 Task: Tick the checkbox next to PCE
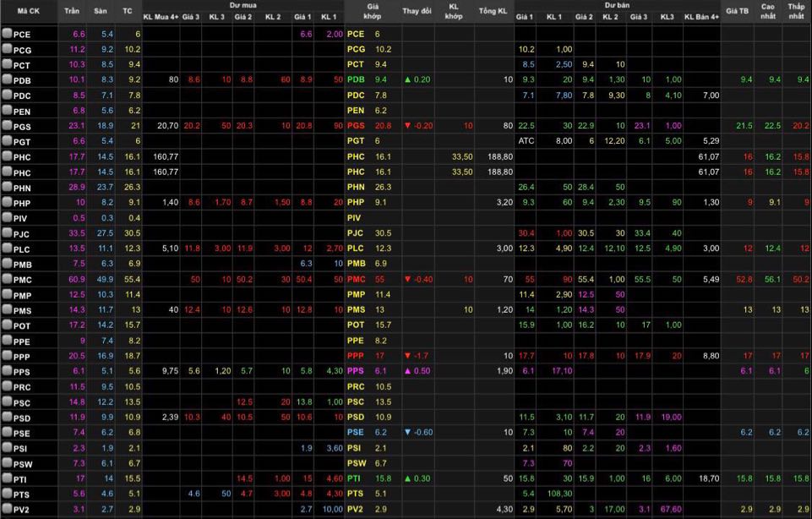click(7, 34)
